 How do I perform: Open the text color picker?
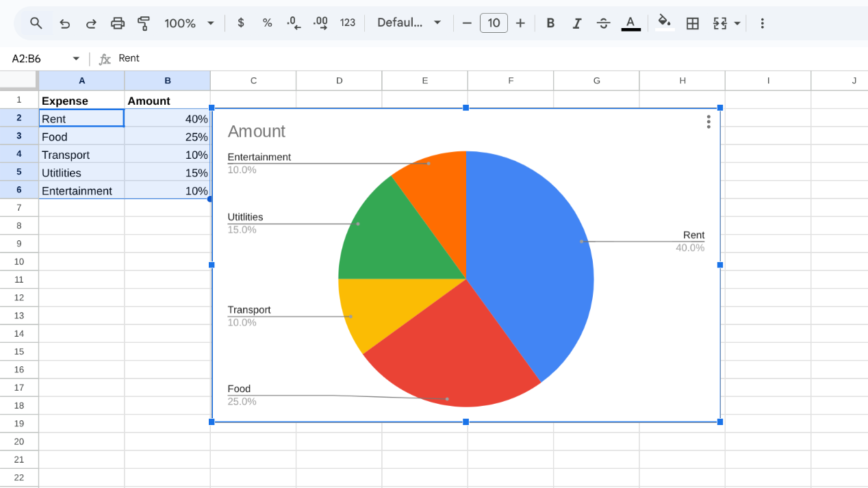630,23
